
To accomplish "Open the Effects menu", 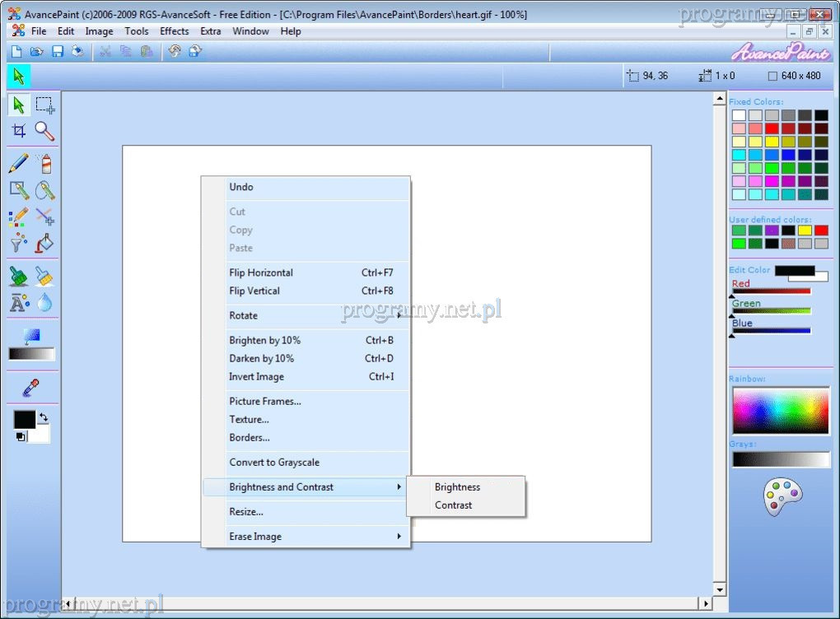I will coord(174,31).
